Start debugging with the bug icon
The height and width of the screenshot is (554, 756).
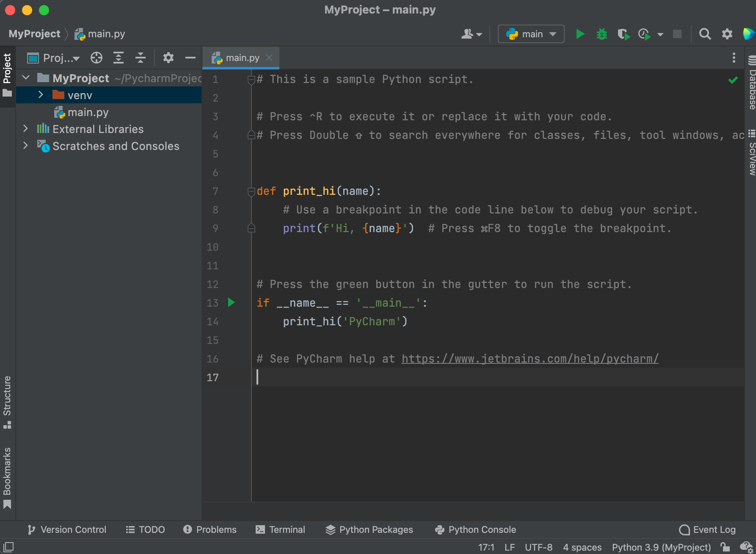coord(601,34)
